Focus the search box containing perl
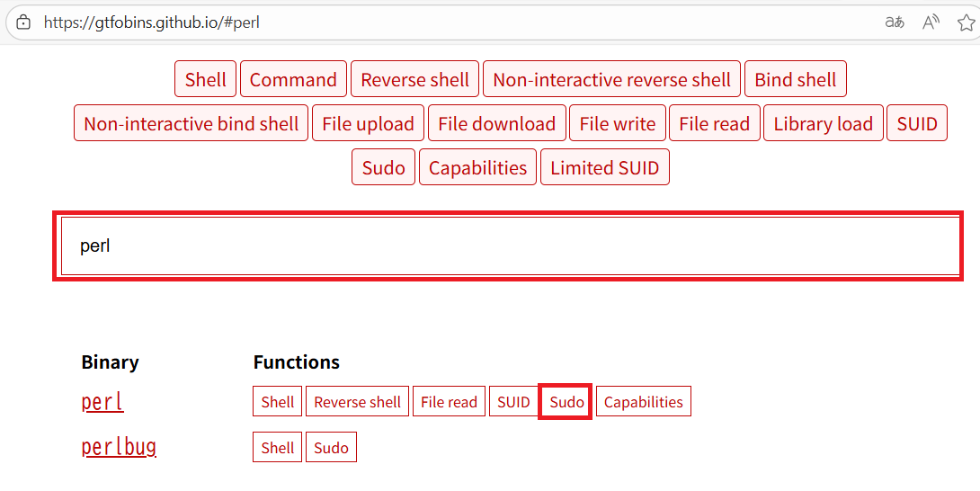Image resolution: width=980 pixels, height=491 pixels. 509,245
